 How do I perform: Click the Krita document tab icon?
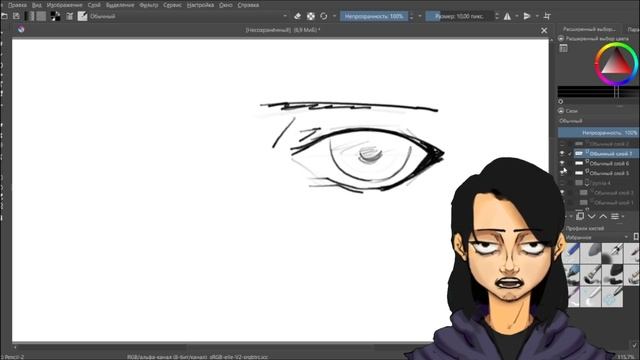click(x=21, y=29)
